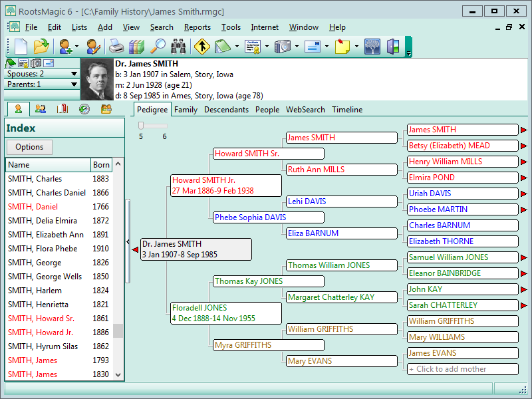Click the yellow sticky note To-Do icon
The image size is (532, 399).
342,47
